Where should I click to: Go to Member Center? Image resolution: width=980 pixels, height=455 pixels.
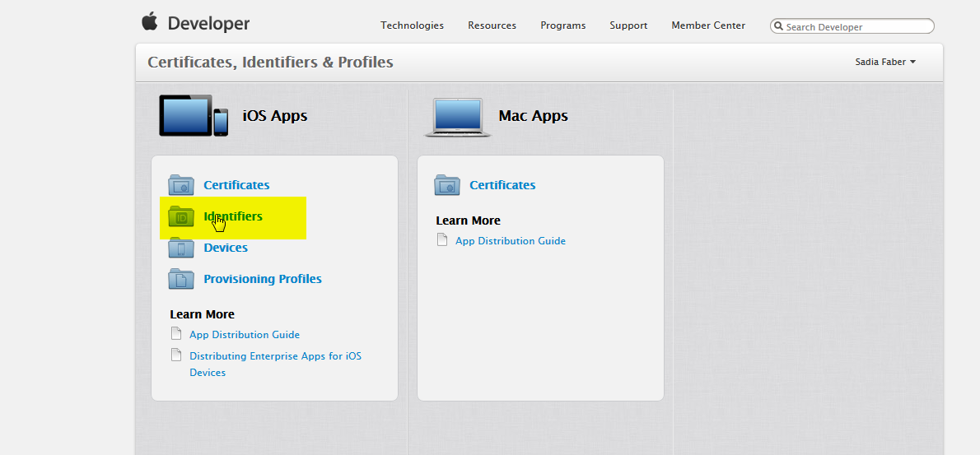[x=708, y=26]
